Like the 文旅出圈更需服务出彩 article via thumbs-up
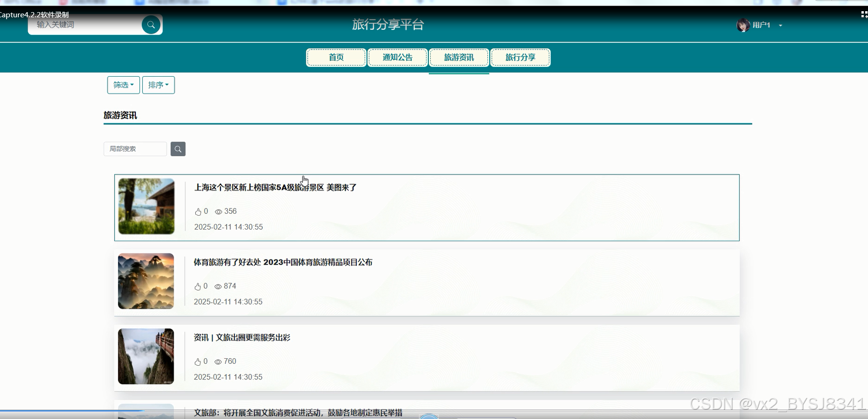 point(198,362)
